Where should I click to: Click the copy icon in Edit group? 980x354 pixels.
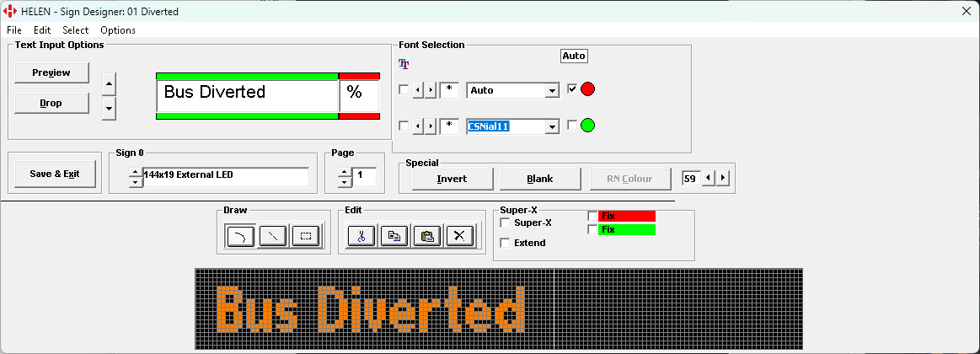[x=394, y=237]
